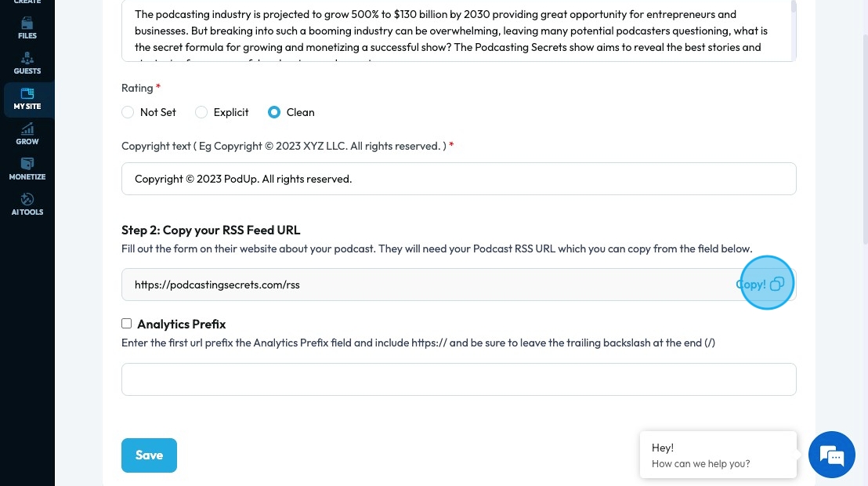
Task: Open the live chat bubble icon
Action: click(x=831, y=455)
